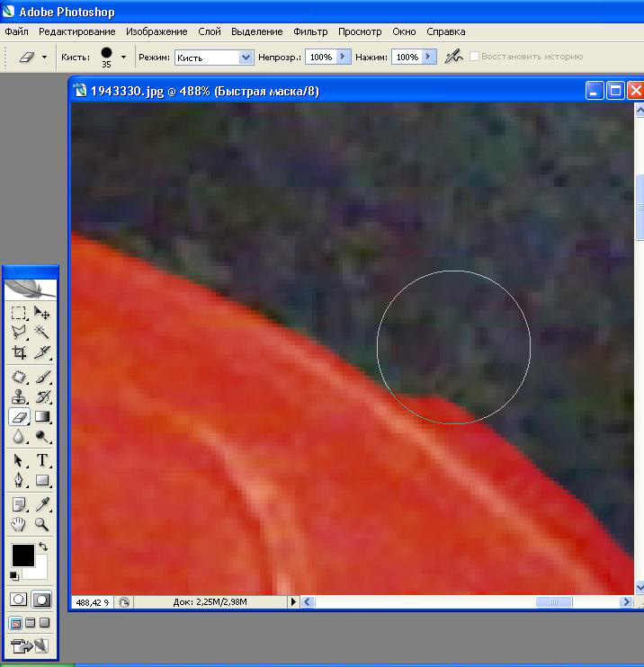Select the Blur droplet tool

[18, 437]
